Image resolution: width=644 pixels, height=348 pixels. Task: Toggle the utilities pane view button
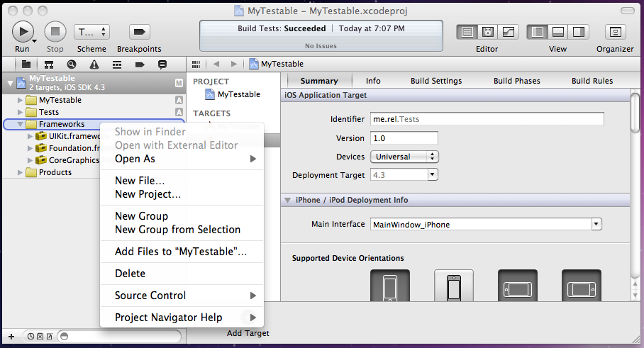(579, 32)
